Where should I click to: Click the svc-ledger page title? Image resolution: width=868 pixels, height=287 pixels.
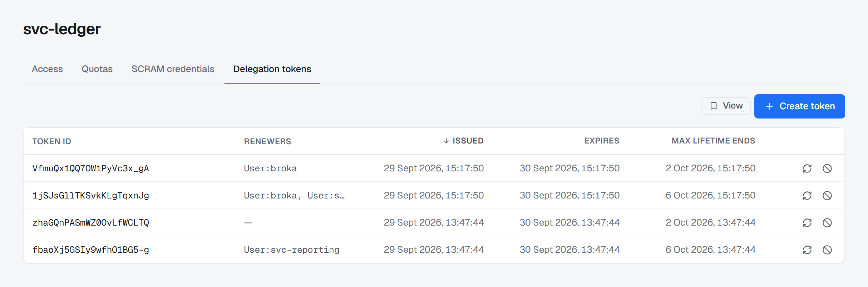tap(62, 29)
